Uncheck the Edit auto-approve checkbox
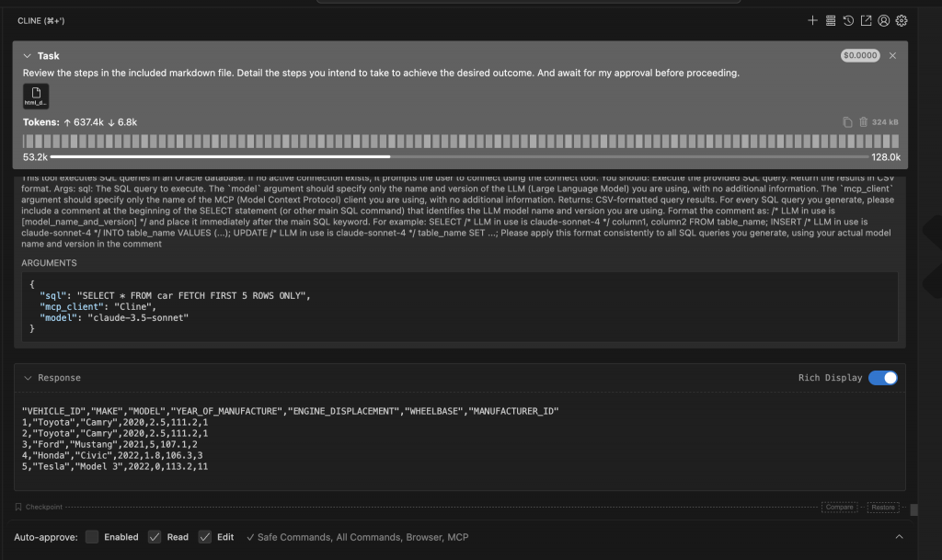This screenshot has height=560, width=942. (204, 537)
